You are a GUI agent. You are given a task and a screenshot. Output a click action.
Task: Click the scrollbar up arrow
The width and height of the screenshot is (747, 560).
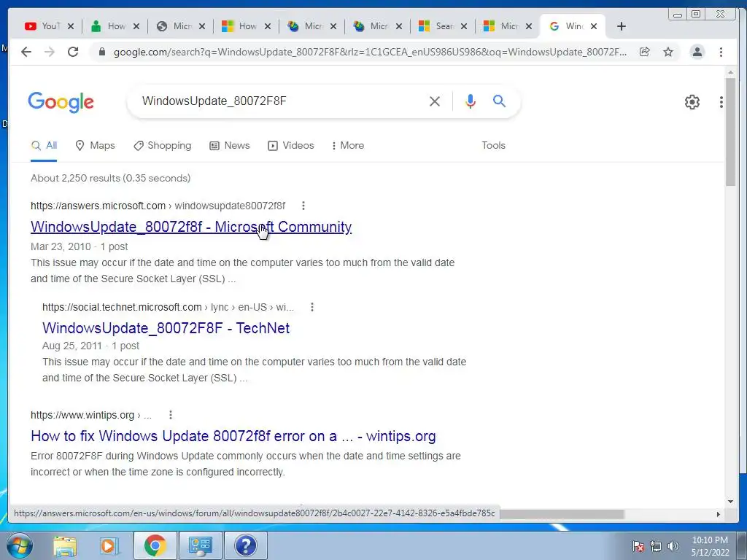(x=731, y=72)
